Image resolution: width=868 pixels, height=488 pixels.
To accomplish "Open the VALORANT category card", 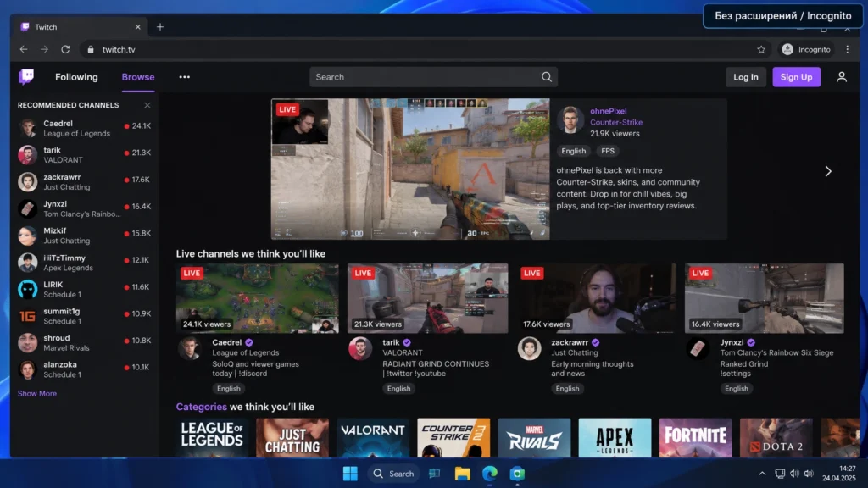I will click(373, 438).
